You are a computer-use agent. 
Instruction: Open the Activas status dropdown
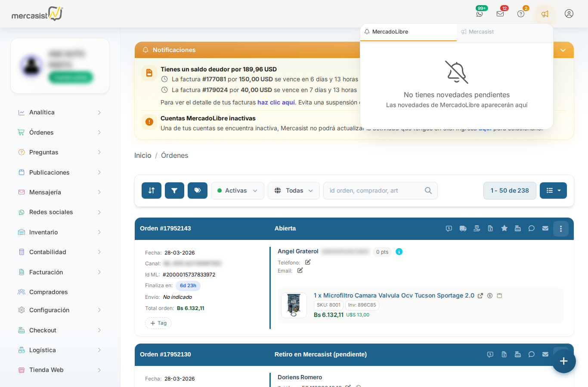click(237, 190)
